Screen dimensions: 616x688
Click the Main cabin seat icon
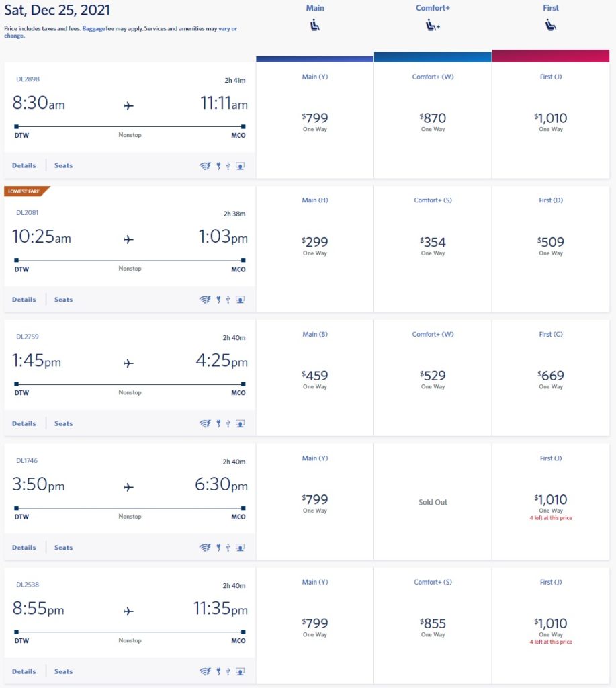314,27
